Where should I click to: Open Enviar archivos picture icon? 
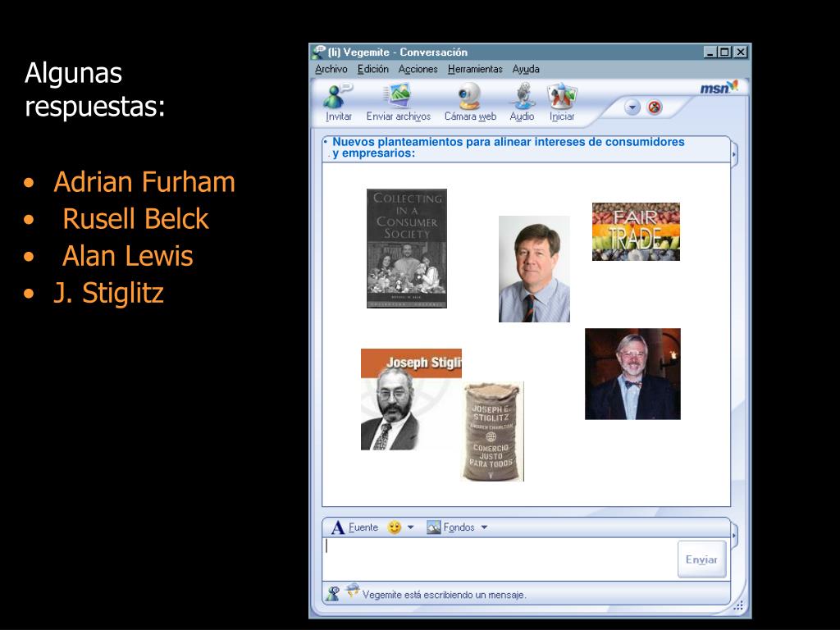tap(398, 96)
